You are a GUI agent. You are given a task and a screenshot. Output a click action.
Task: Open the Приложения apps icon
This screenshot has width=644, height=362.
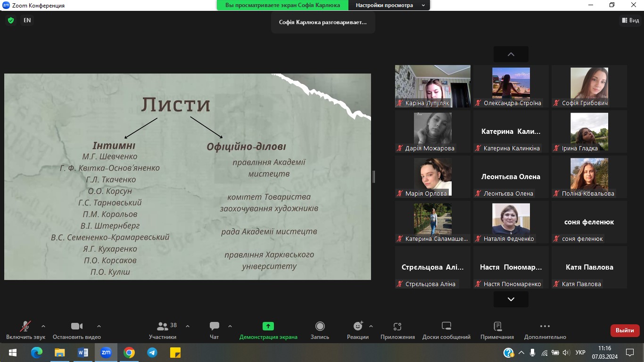[397, 326]
